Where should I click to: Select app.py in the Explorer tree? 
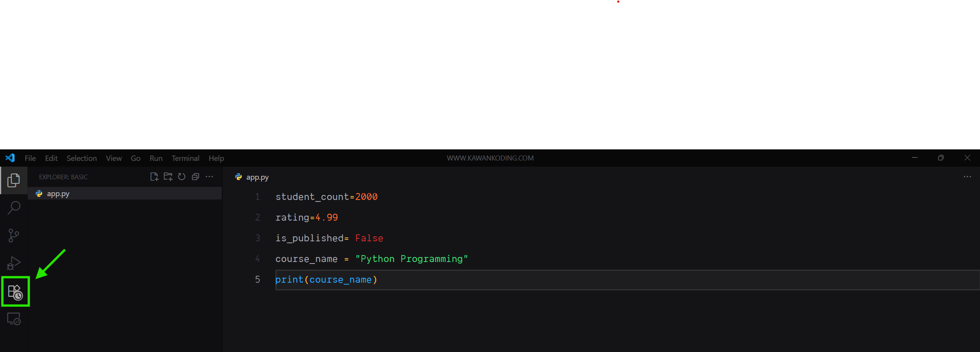(x=58, y=194)
